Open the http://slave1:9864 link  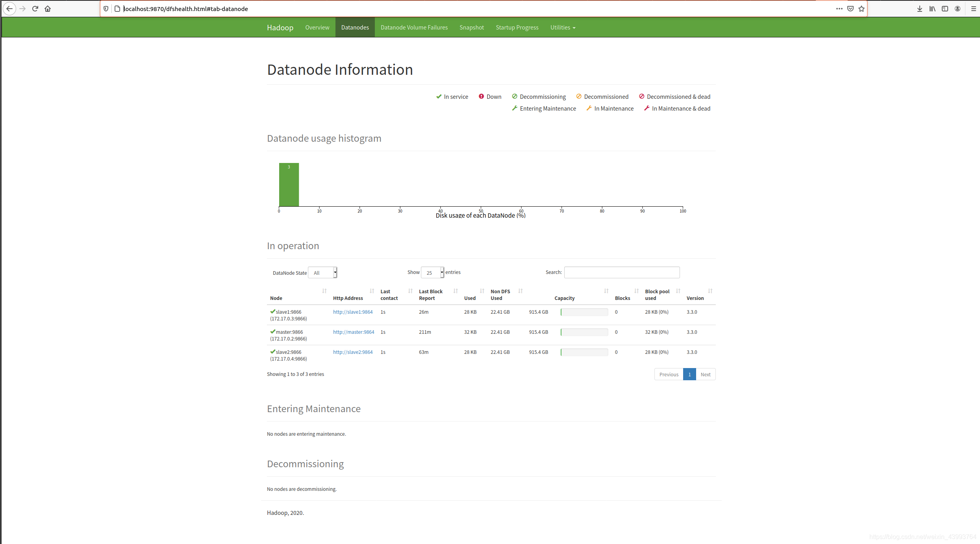352,312
